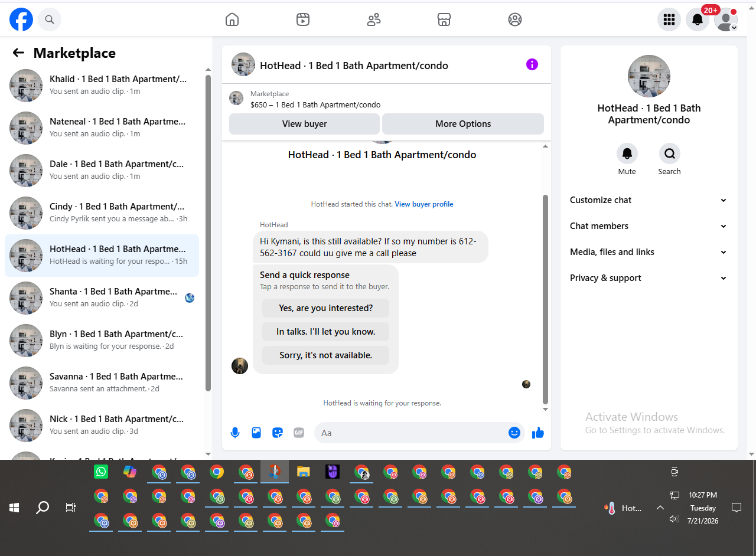Choose a sticker with the sticker icon

point(278,433)
